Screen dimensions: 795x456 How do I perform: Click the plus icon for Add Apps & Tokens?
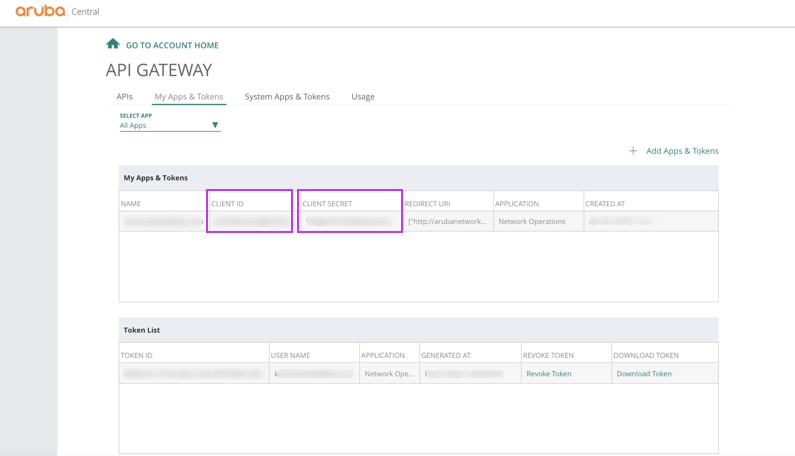(633, 151)
